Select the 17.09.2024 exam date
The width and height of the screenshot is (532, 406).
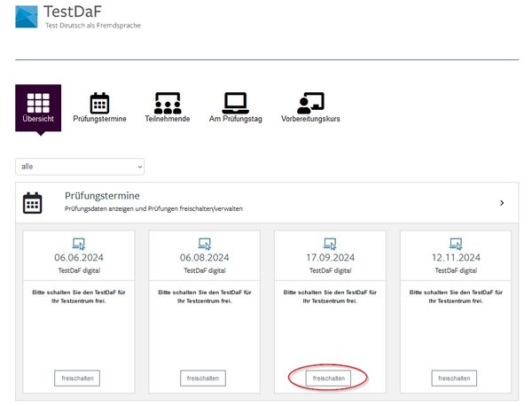(x=330, y=257)
